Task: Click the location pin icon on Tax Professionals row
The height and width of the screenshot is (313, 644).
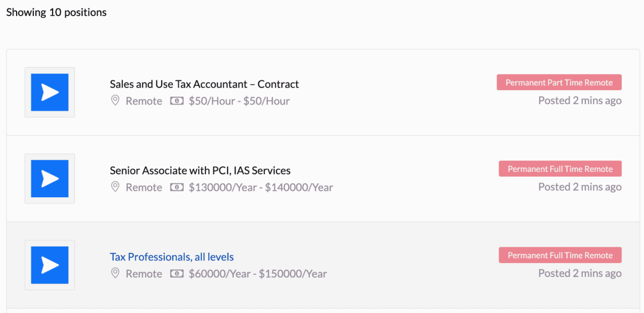Action: (x=115, y=273)
